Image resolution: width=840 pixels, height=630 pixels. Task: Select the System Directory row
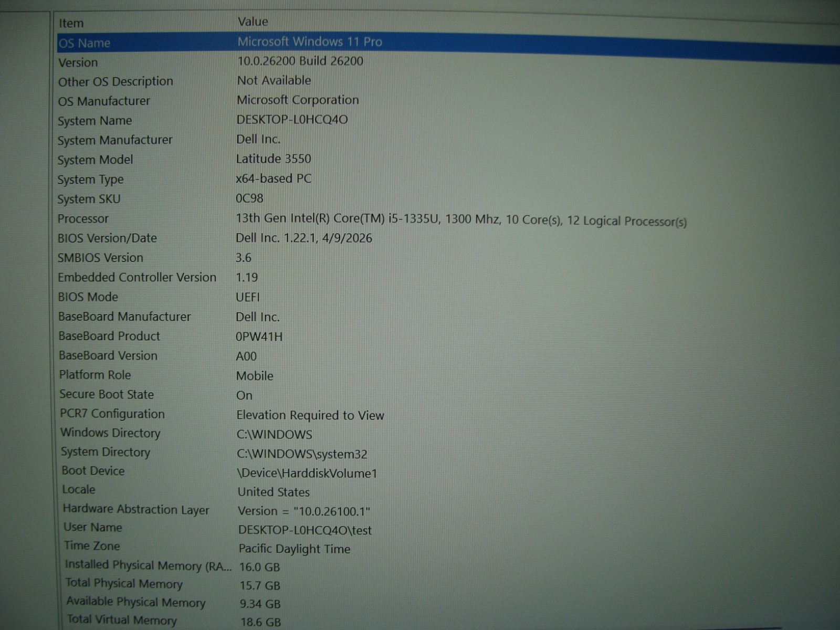106,452
